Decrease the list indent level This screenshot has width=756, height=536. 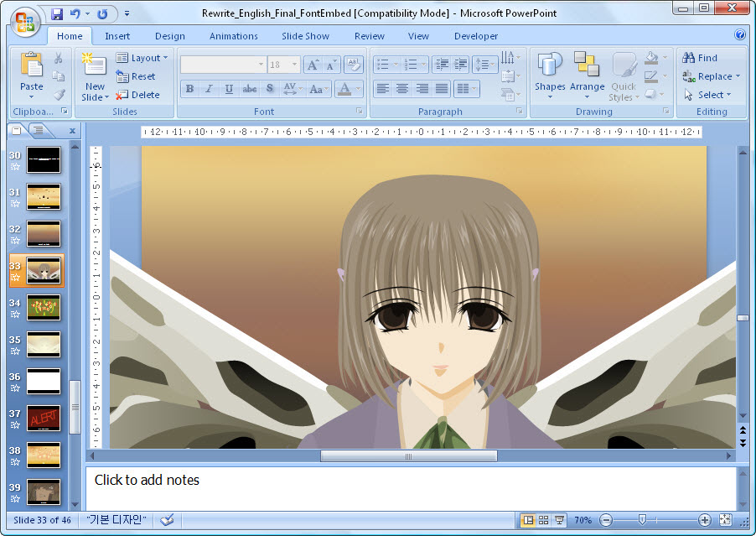441,64
